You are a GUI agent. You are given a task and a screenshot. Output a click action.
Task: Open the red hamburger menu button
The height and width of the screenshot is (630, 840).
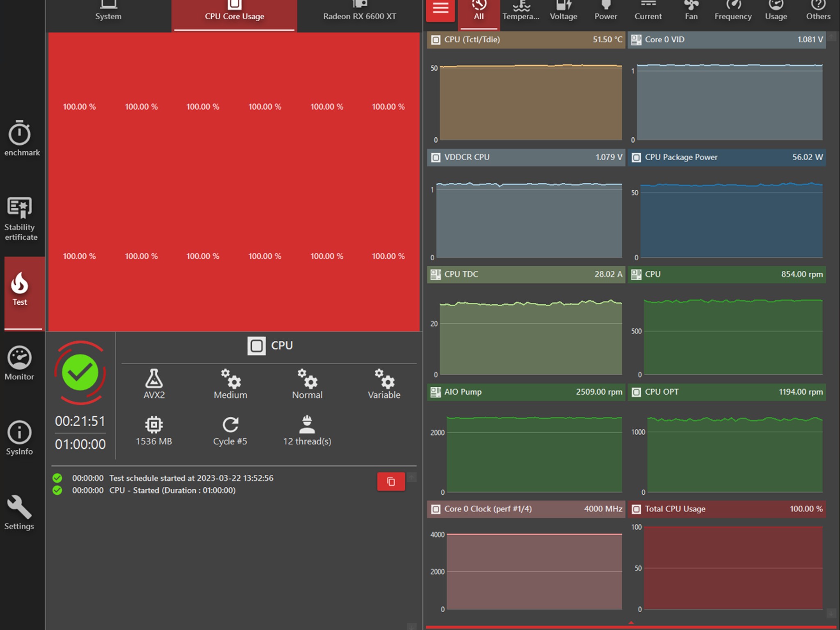point(440,9)
